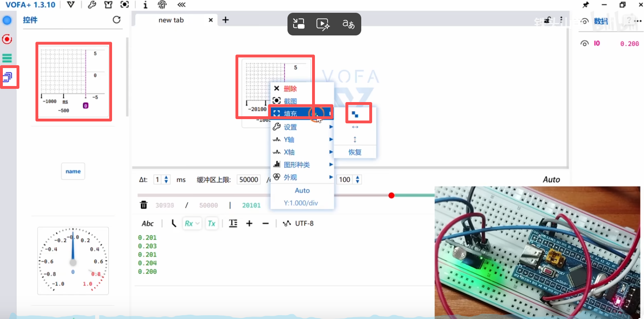This screenshot has height=319, width=644.
Task: Expand the 图形种类 graph type submenu
Action: tap(302, 165)
